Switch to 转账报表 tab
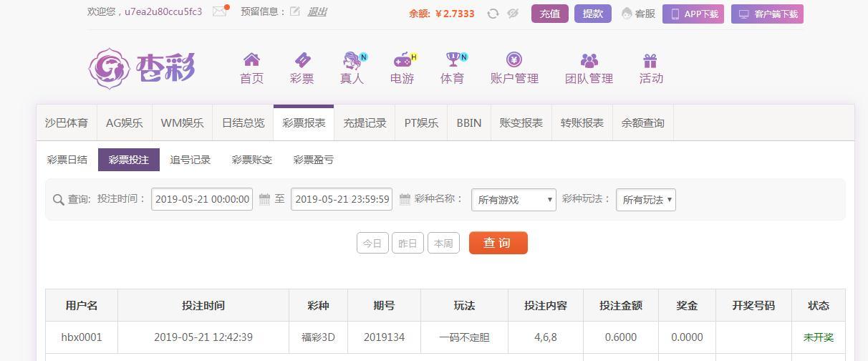This screenshot has height=361, width=868. [x=582, y=122]
